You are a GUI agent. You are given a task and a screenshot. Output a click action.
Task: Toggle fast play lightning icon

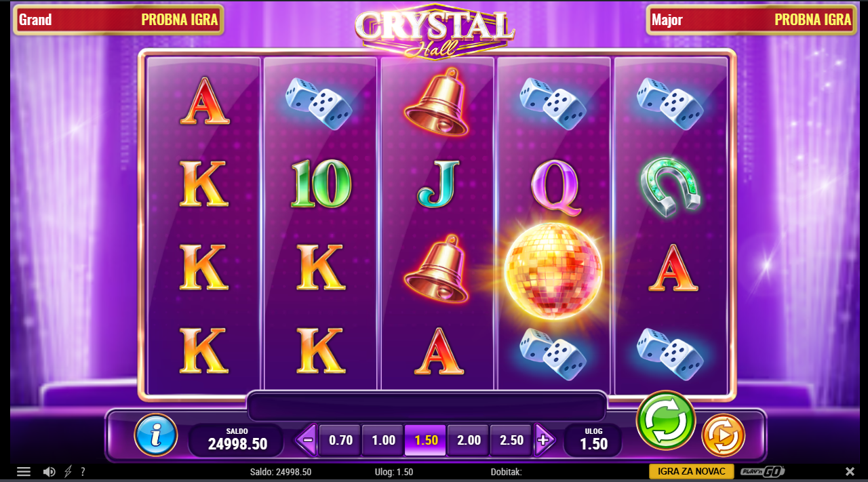(68, 472)
